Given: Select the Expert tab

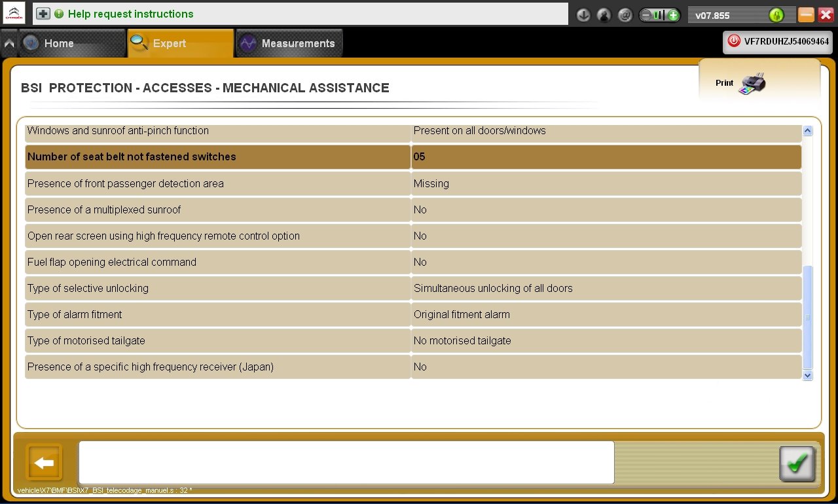Looking at the screenshot, I should click(180, 43).
